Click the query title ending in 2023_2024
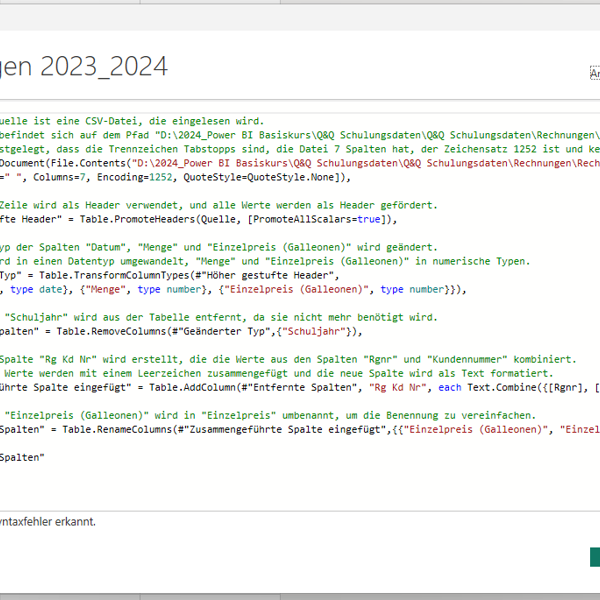The height and width of the screenshot is (600, 600). click(84, 67)
